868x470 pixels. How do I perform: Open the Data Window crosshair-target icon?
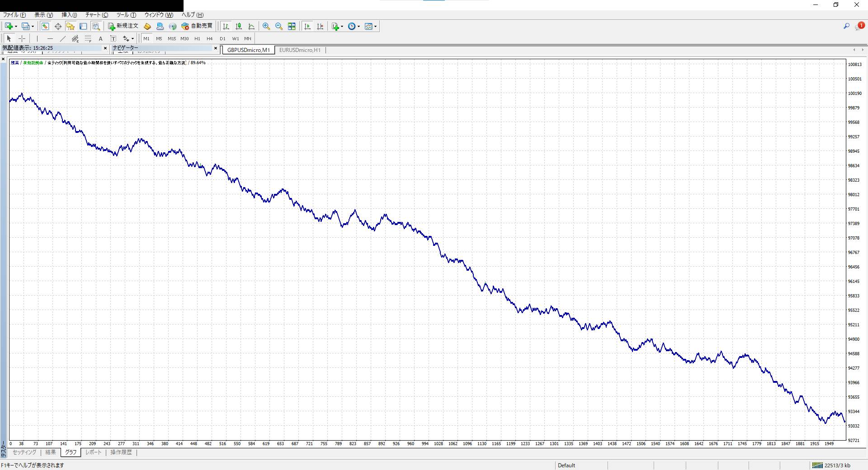coord(58,26)
